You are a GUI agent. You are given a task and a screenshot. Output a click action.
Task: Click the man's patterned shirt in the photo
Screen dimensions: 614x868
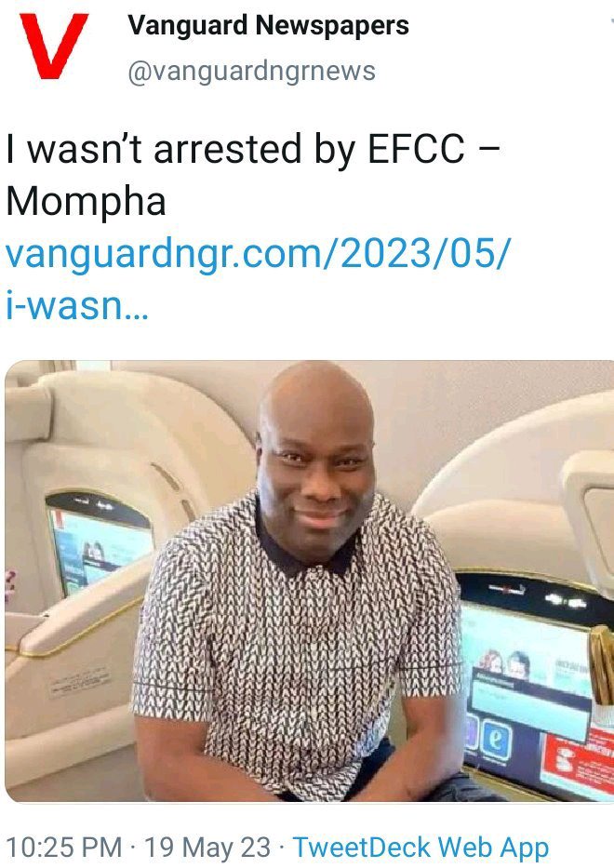296,642
